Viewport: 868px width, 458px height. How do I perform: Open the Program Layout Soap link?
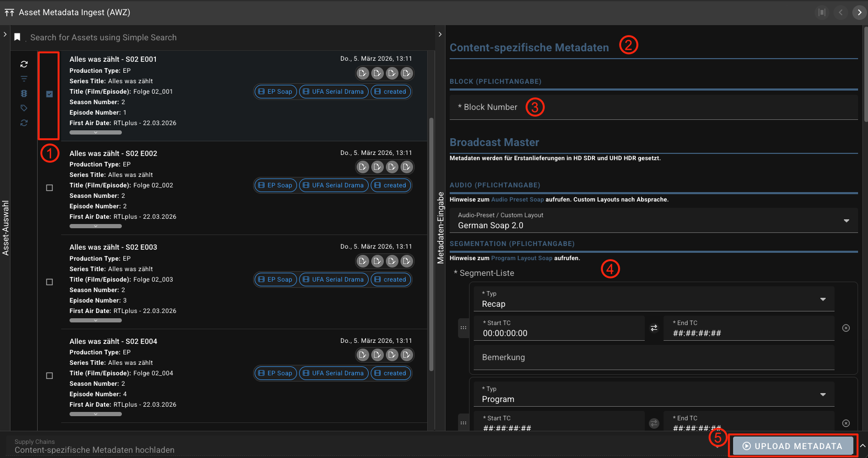[521, 258]
